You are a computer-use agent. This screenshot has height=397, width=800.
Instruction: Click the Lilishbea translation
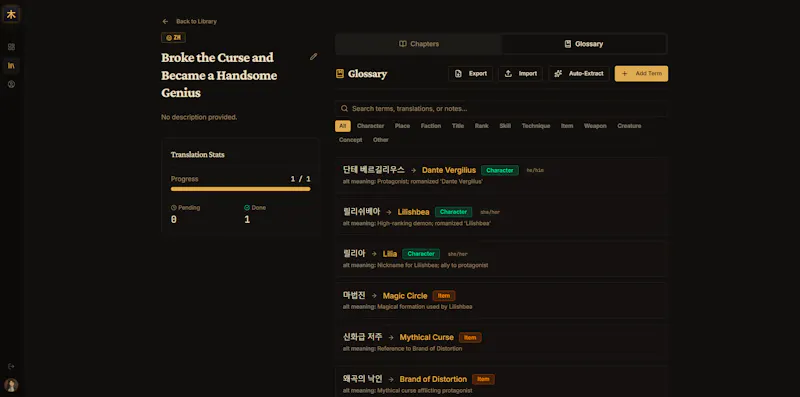(x=413, y=212)
